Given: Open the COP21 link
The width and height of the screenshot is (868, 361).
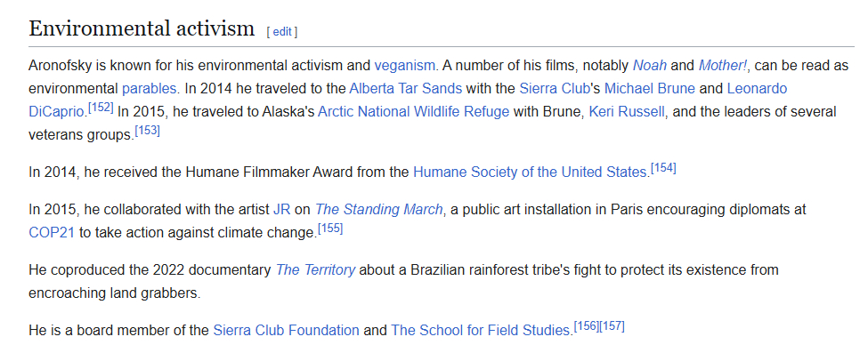Looking at the screenshot, I should [51, 233].
